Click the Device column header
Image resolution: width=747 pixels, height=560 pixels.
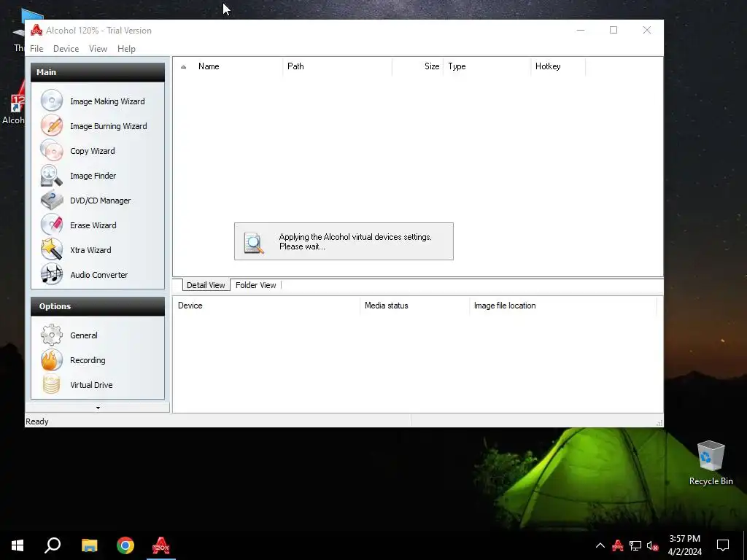266,306
